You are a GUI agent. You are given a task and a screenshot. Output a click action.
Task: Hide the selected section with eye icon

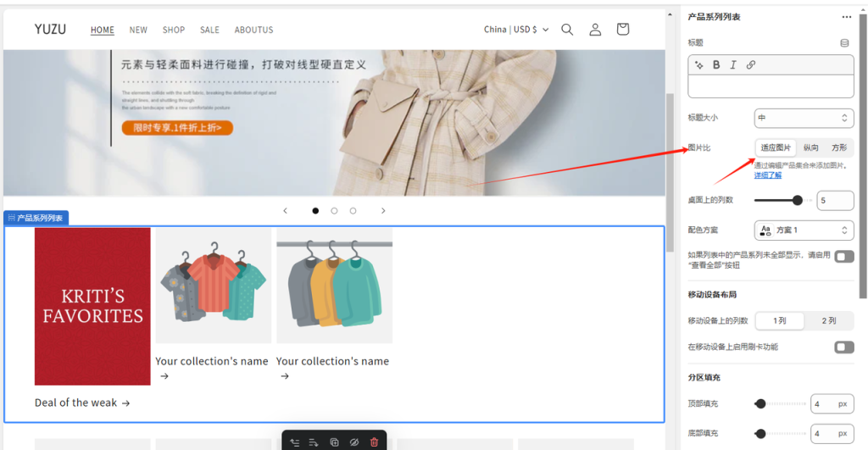click(354, 442)
